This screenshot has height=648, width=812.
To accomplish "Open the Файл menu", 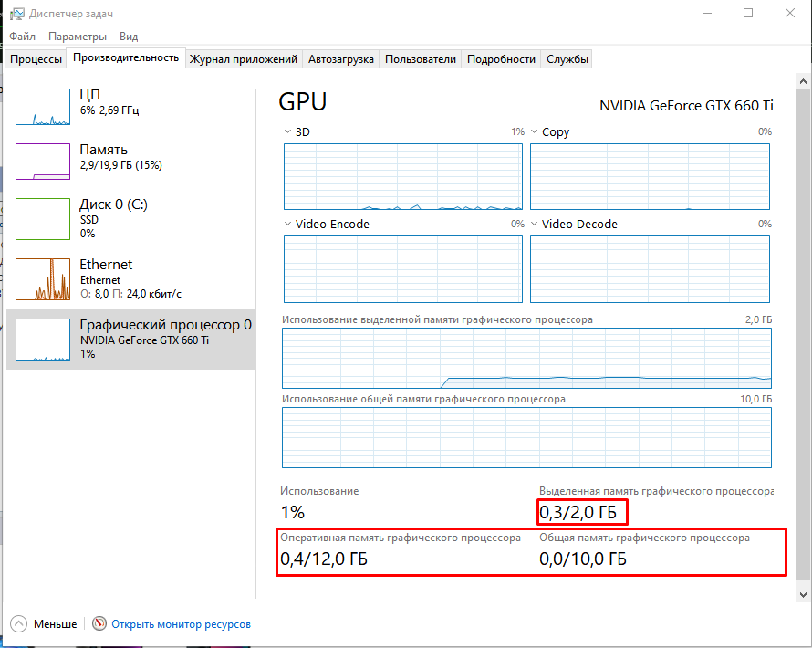I will tap(22, 37).
